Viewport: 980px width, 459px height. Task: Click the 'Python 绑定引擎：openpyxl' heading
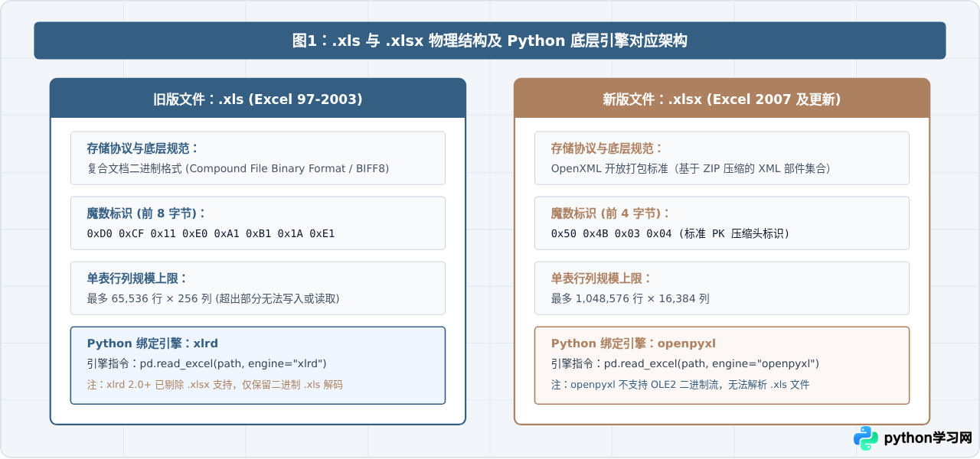(x=633, y=343)
